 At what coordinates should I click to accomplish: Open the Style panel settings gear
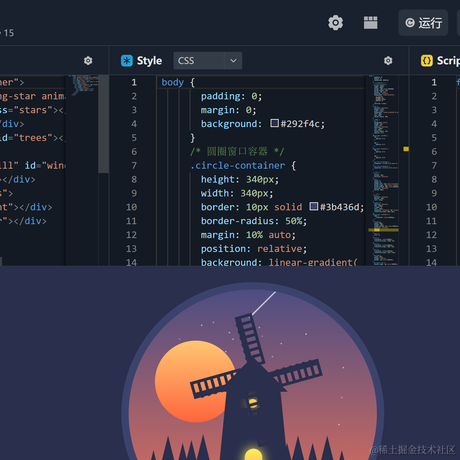tap(388, 61)
